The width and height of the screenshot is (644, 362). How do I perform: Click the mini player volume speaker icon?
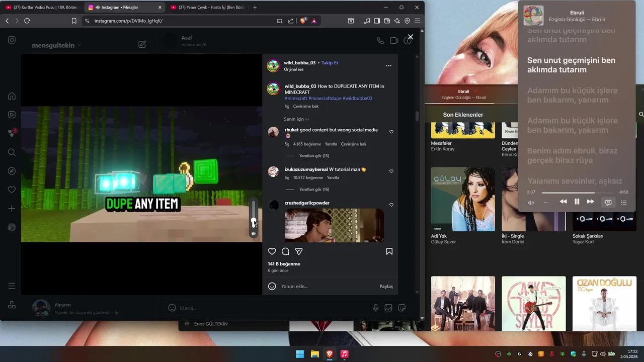tap(531, 202)
